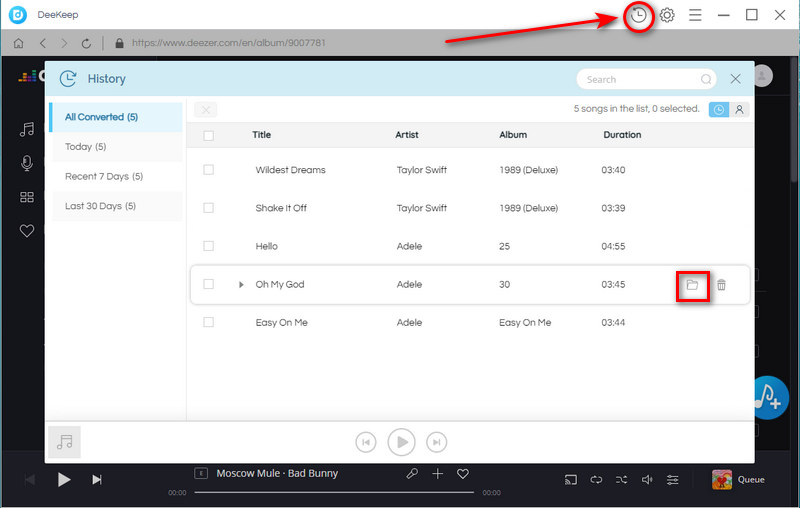
Task: Select the Today (5) filter
Action: (x=116, y=146)
